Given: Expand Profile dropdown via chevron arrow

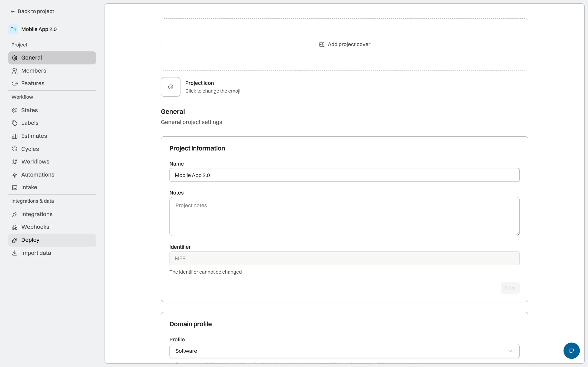Looking at the screenshot, I should pos(510,351).
